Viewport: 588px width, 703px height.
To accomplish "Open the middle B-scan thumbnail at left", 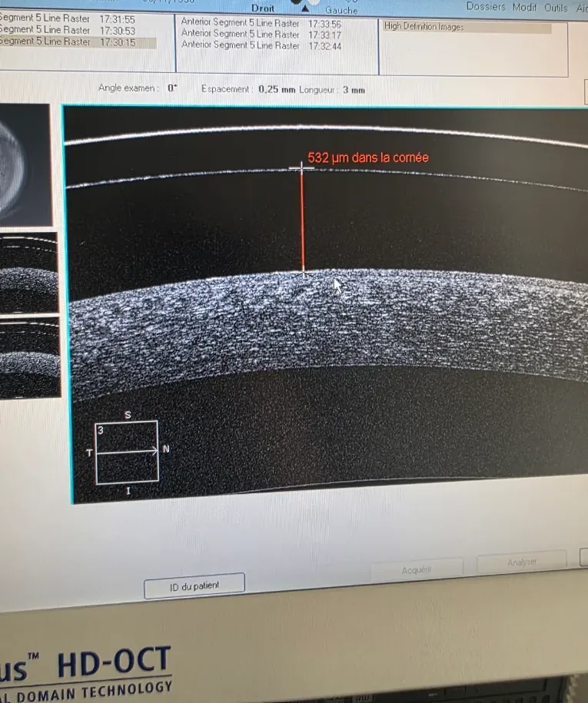I will pos(28,272).
